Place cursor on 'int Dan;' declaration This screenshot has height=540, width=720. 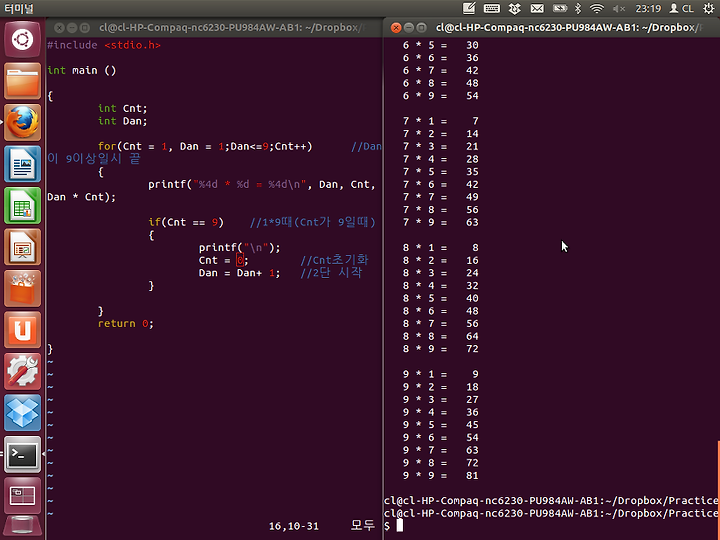click(x=122, y=121)
